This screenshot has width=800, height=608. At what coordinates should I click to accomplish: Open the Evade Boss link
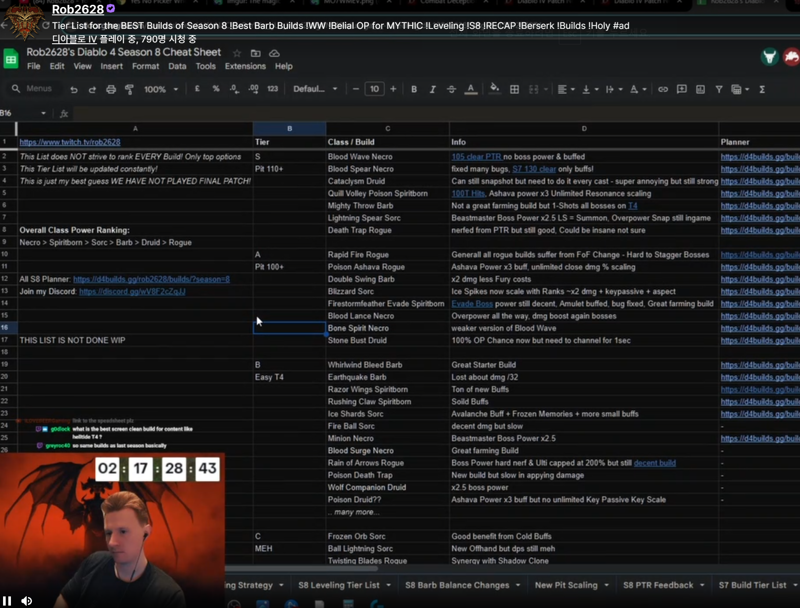[x=472, y=303]
